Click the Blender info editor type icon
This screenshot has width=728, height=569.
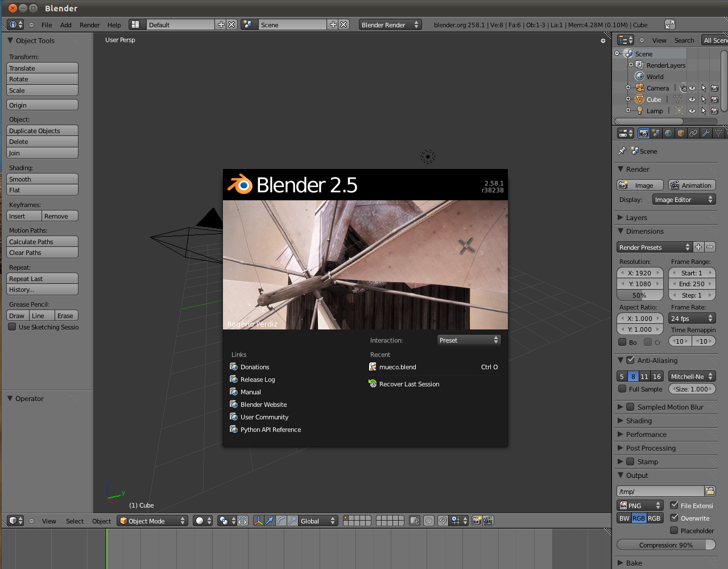click(16, 24)
